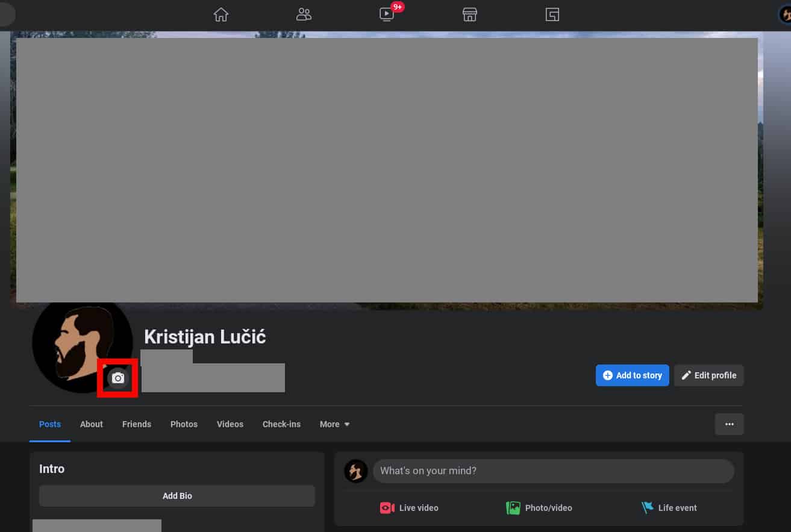The width and height of the screenshot is (791, 532).
Task: Add a Photo/video post
Action: [x=539, y=508]
